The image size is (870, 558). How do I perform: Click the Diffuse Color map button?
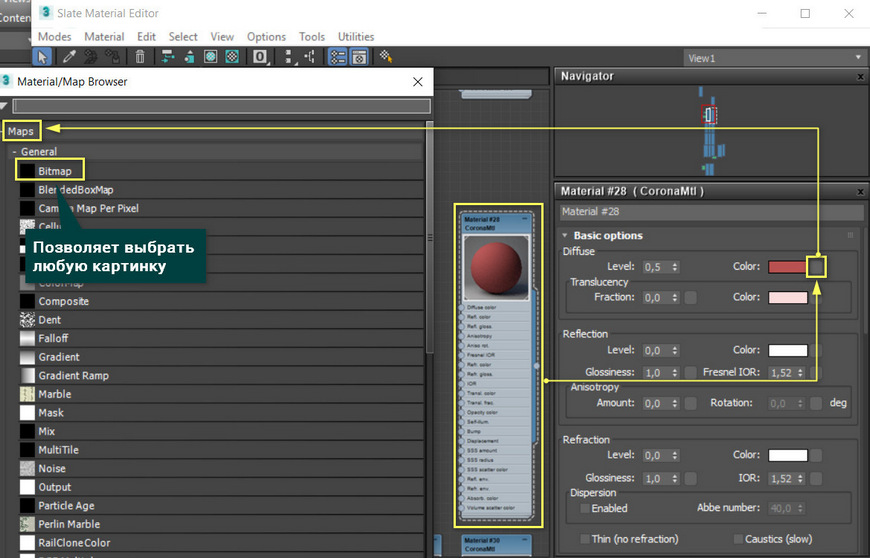[x=816, y=267]
